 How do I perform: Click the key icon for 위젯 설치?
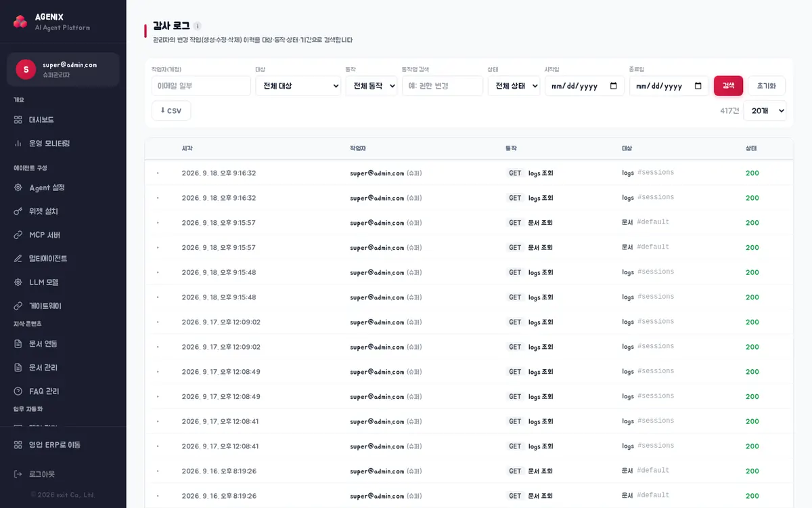18,211
